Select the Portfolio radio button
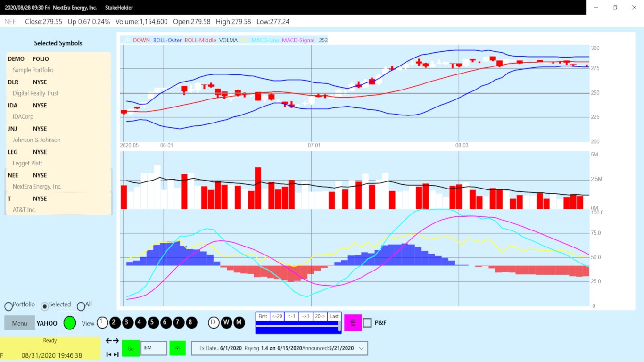This screenshot has width=644, height=362. (8, 306)
